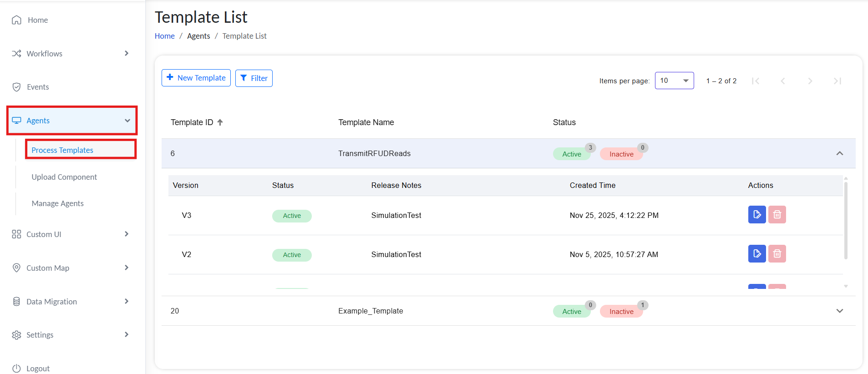Go to the first page icon
The height and width of the screenshot is (374, 868).
click(x=756, y=81)
